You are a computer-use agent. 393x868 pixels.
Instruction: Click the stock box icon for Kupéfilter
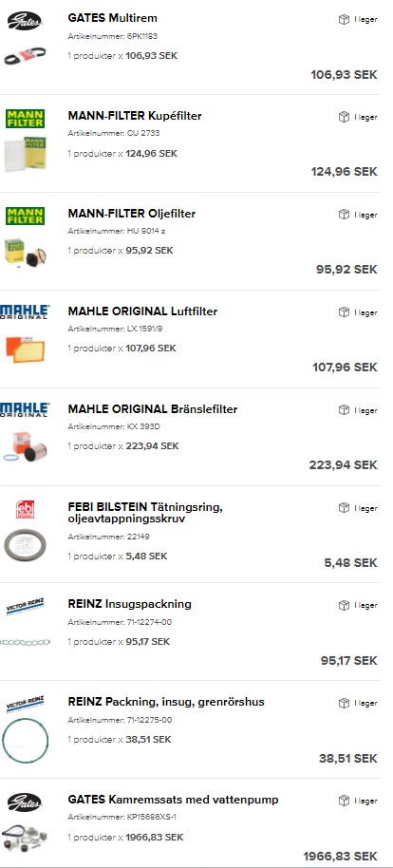(344, 117)
